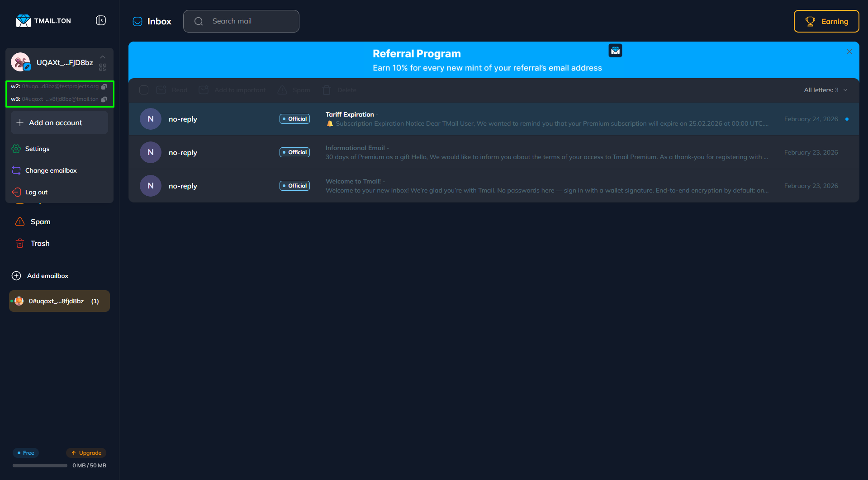Click the TMAIL.TON logo icon
Screen dimensions: 868x480
tap(24, 20)
